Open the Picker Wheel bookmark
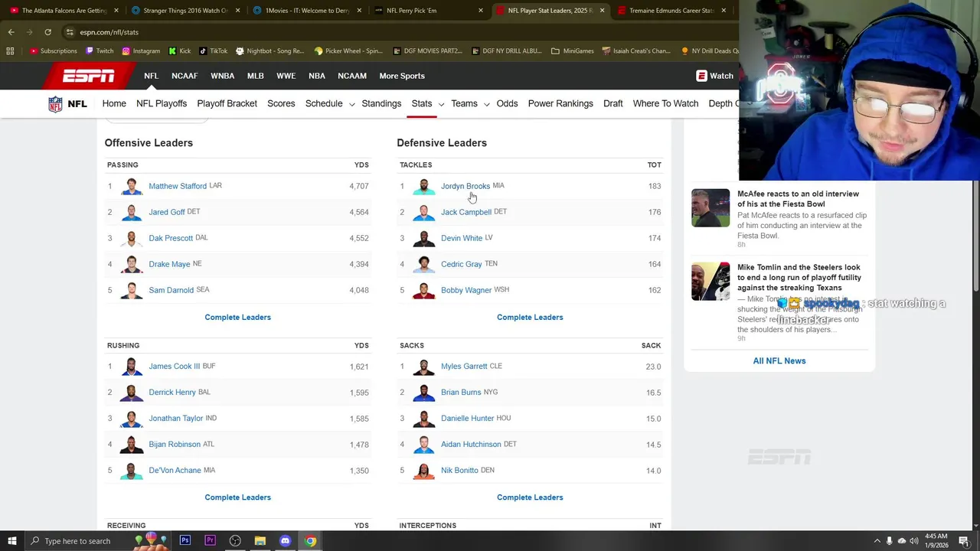The width and height of the screenshot is (980, 551). click(348, 51)
